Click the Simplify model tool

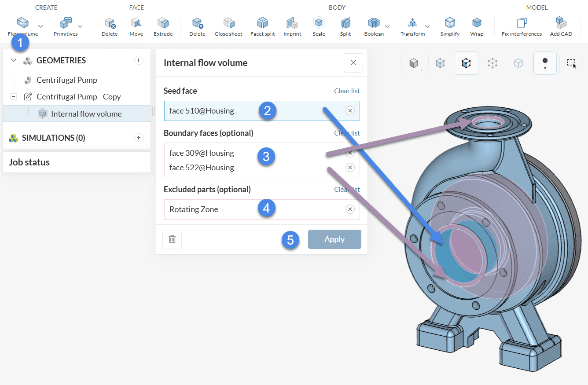tap(449, 27)
